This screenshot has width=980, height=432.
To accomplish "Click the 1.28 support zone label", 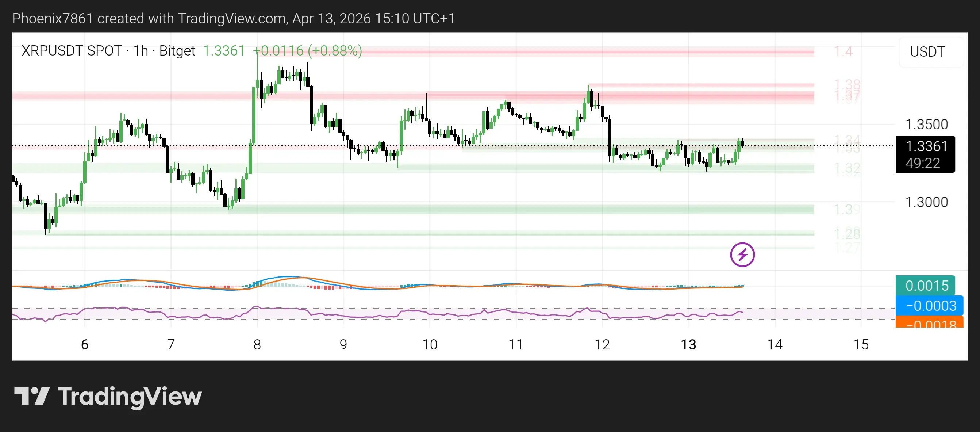I will tap(846, 234).
